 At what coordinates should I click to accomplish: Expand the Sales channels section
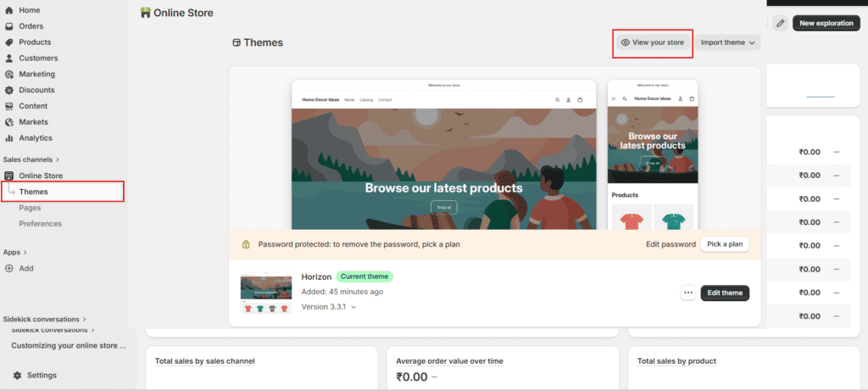(x=58, y=159)
